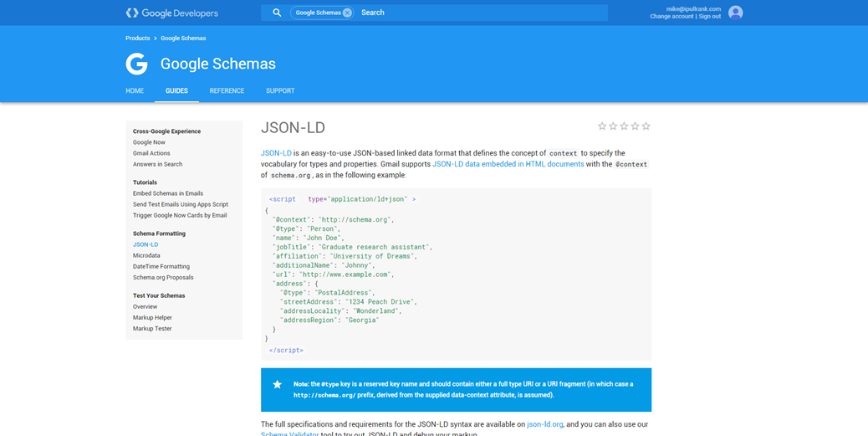The width and height of the screenshot is (868, 436).
Task: Click the Test Your Schemas sidebar heading
Action: pyautogui.click(x=159, y=296)
